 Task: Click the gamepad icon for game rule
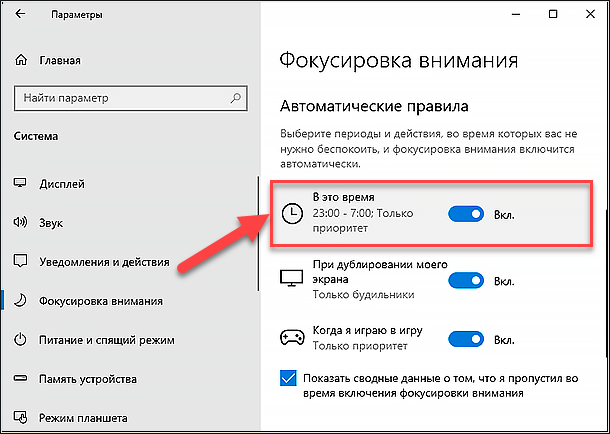pos(291,338)
